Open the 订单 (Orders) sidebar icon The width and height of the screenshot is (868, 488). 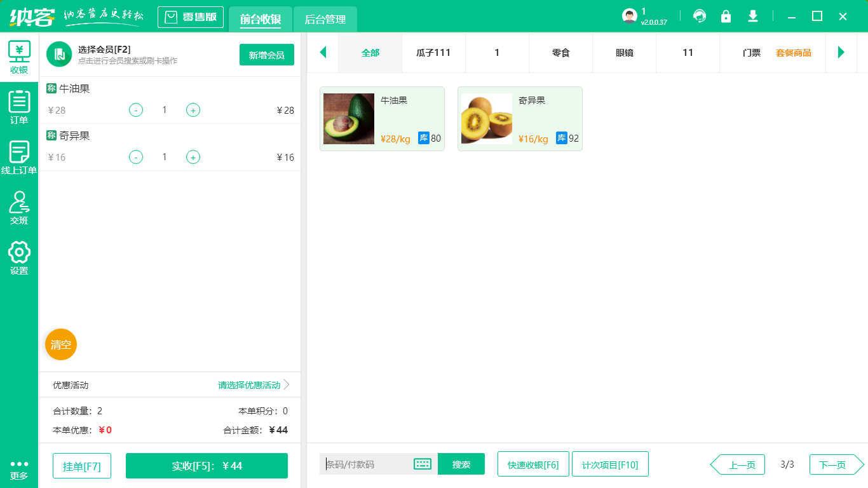(20, 107)
